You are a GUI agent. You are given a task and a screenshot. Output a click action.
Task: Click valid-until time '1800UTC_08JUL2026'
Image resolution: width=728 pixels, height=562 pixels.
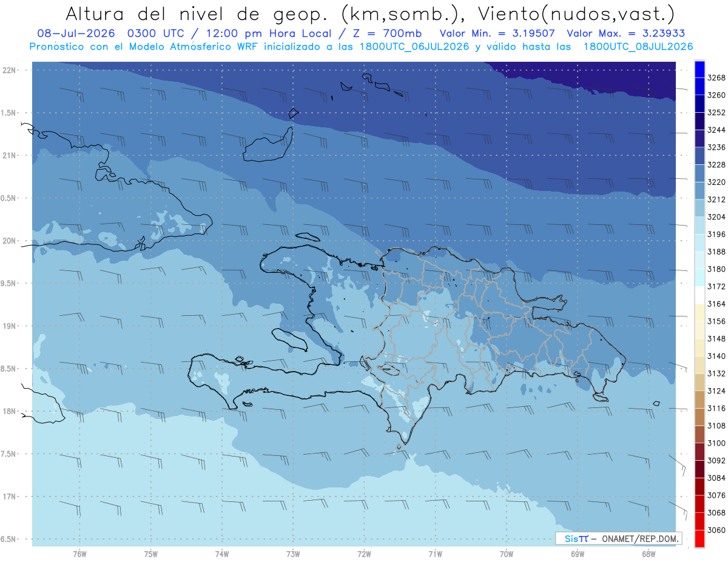638,47
